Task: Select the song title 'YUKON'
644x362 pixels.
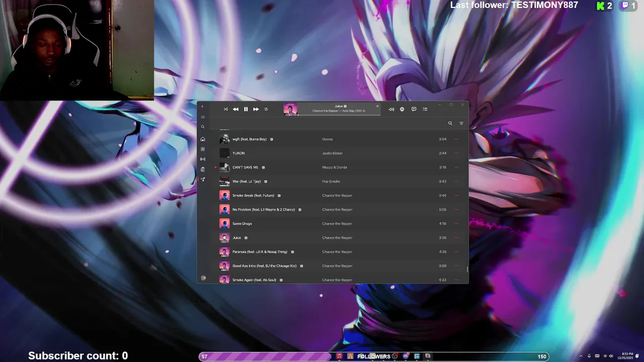Action: pos(238,153)
